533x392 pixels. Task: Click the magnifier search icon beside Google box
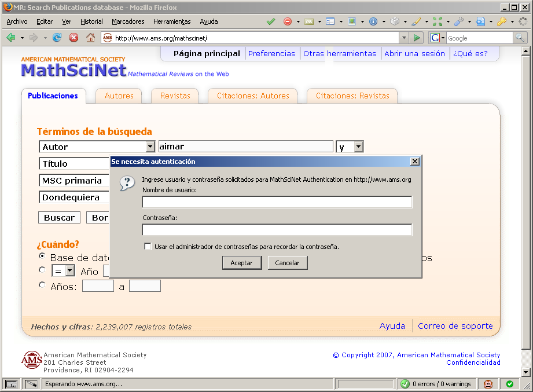coord(520,38)
